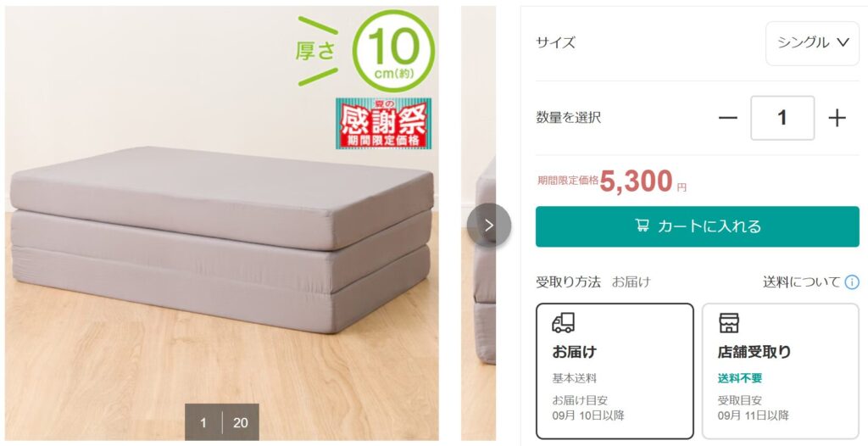
Task: Open the 送料について link
Action: click(801, 282)
